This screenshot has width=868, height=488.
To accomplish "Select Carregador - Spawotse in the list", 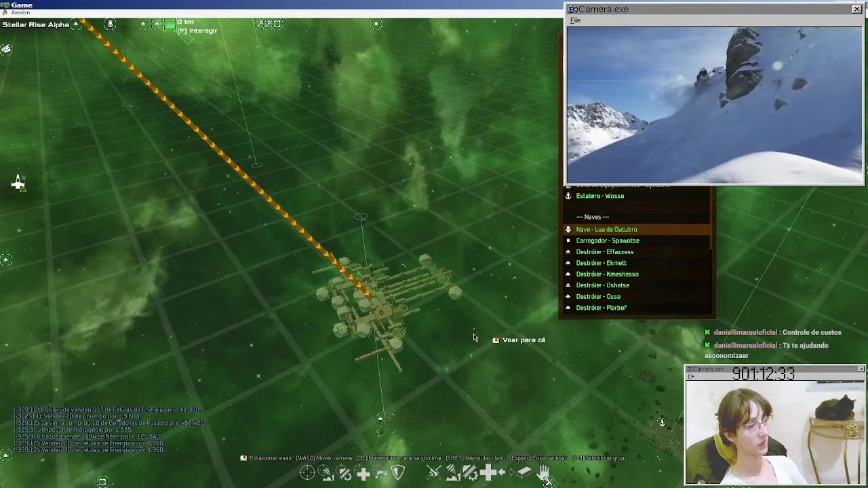I will [x=608, y=241].
